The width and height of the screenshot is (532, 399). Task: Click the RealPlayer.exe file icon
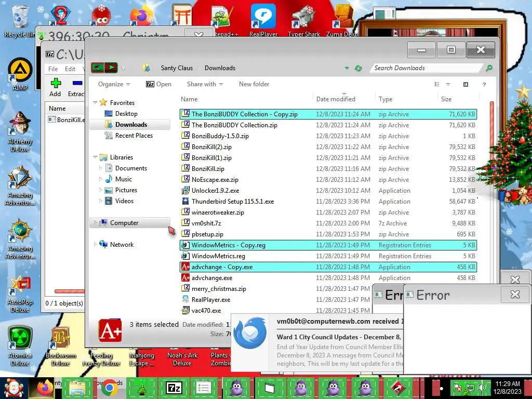pos(185,299)
